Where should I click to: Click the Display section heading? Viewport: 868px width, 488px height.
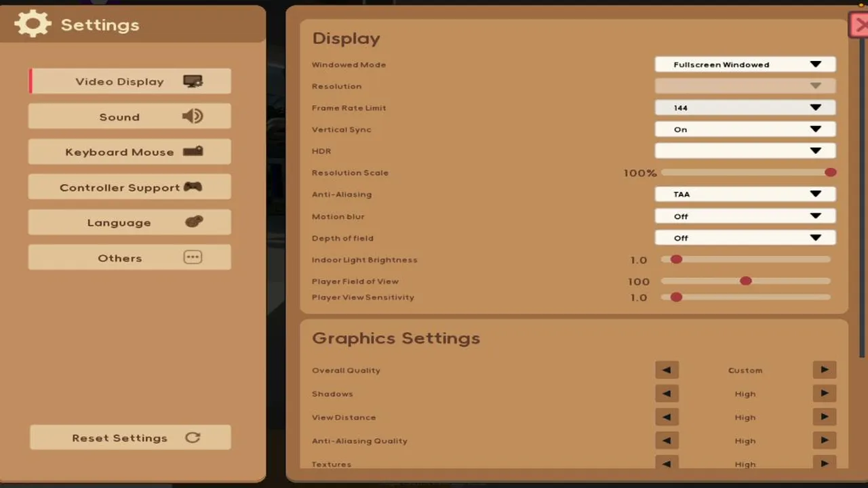click(346, 39)
